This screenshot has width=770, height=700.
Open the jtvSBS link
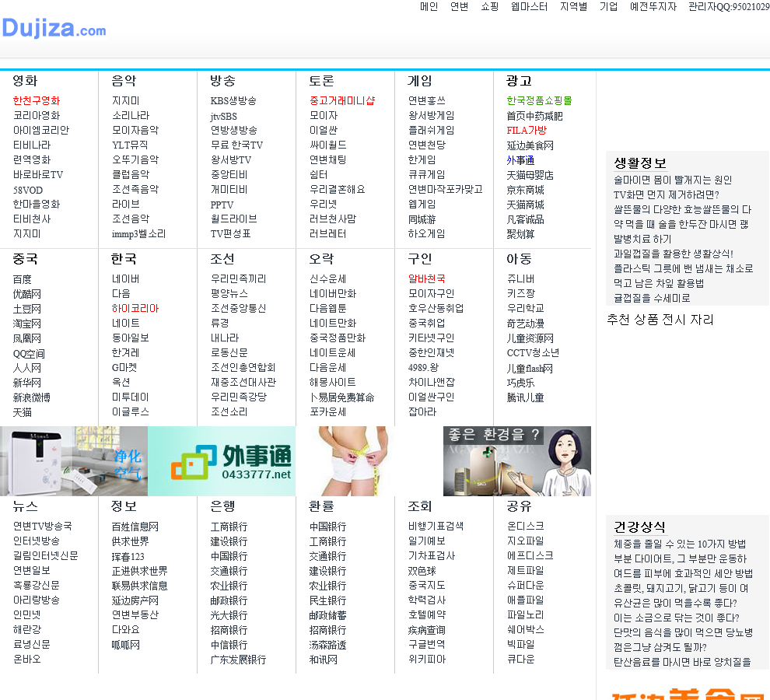(x=223, y=116)
